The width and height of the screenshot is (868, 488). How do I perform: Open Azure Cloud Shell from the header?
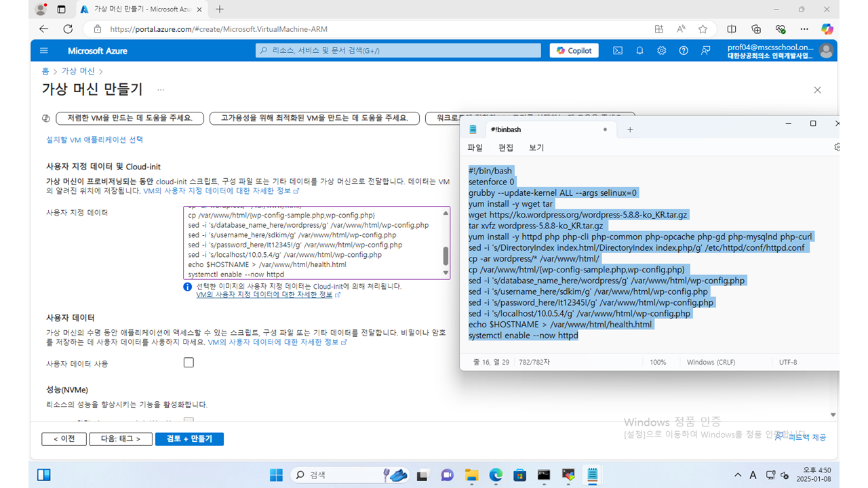[x=618, y=51]
